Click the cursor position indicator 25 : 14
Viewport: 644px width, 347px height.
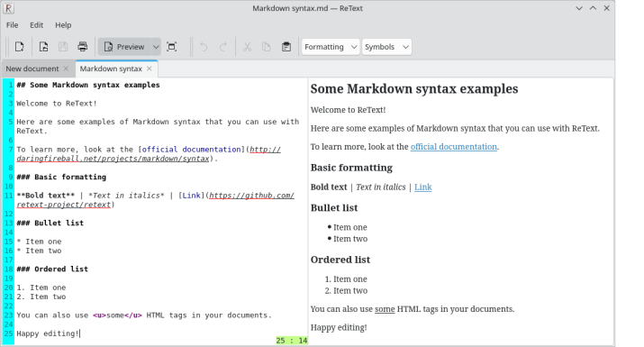tap(292, 341)
